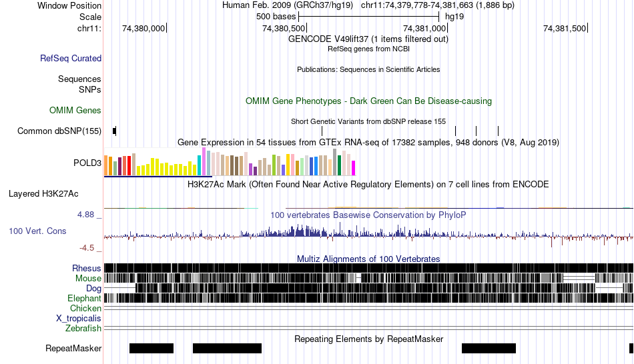634x364 pixels.
Task: Click the Publications: Sequences in Scientific Articles title
Action: tap(368, 69)
